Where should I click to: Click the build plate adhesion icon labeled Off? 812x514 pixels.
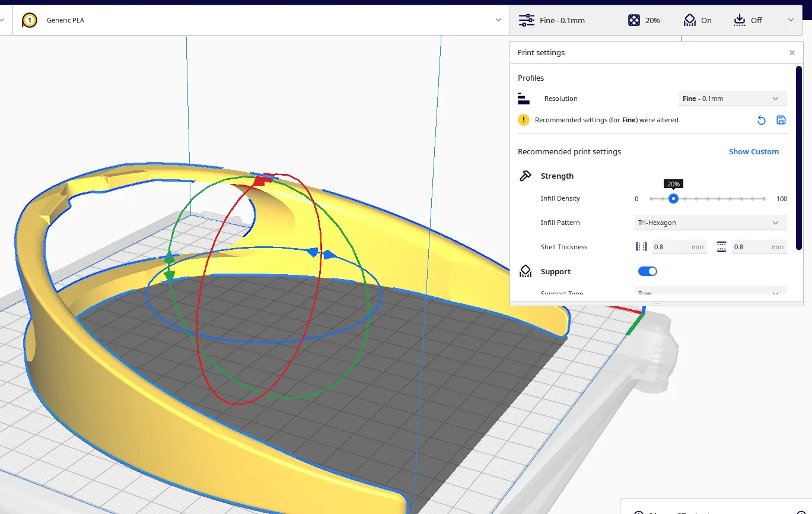click(x=739, y=21)
